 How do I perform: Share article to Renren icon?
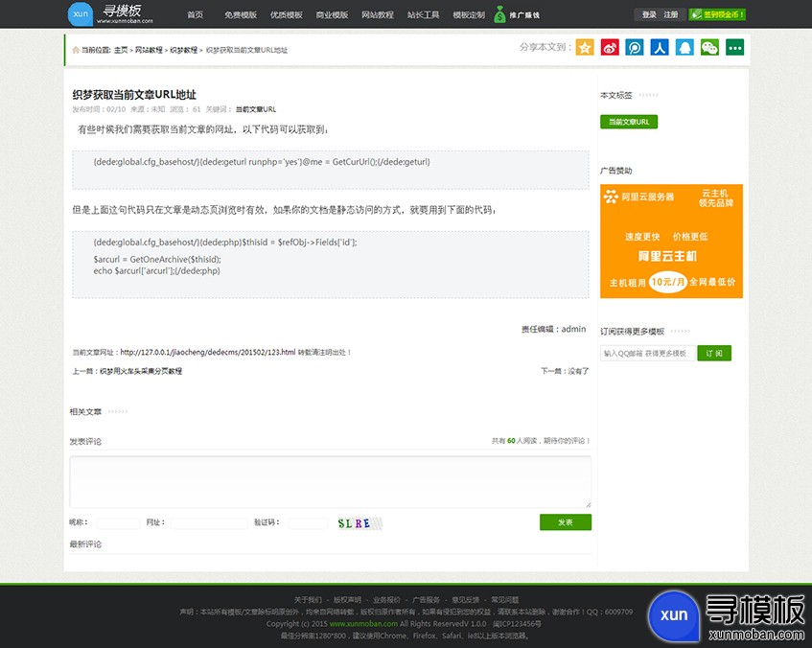(x=660, y=47)
